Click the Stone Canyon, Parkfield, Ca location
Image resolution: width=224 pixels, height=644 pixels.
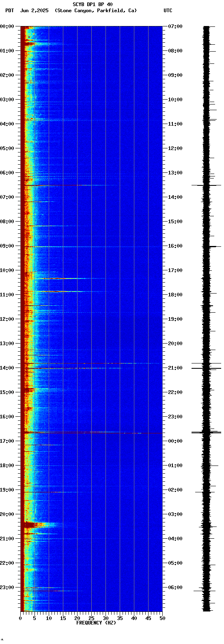tap(96, 11)
